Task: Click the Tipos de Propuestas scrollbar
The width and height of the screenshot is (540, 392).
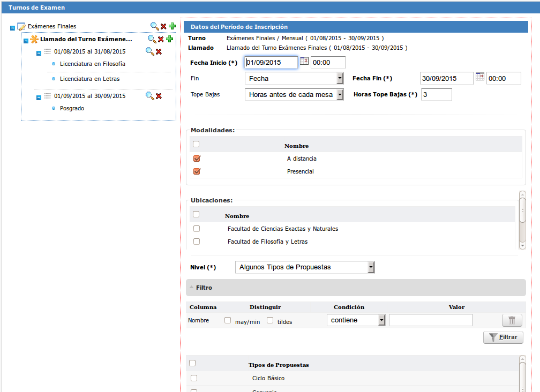Action: [522, 374]
